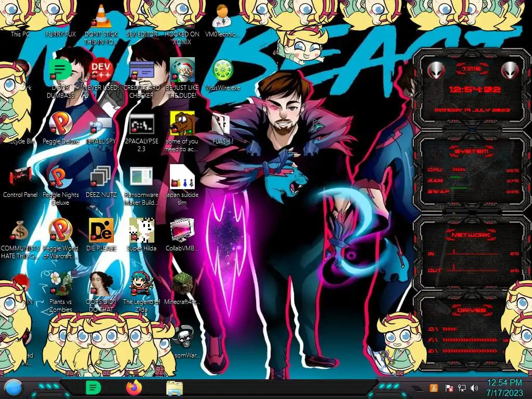The image size is (532, 399).
Task: Launch Peggle World of Warcraft shortcut
Action: click(60, 239)
